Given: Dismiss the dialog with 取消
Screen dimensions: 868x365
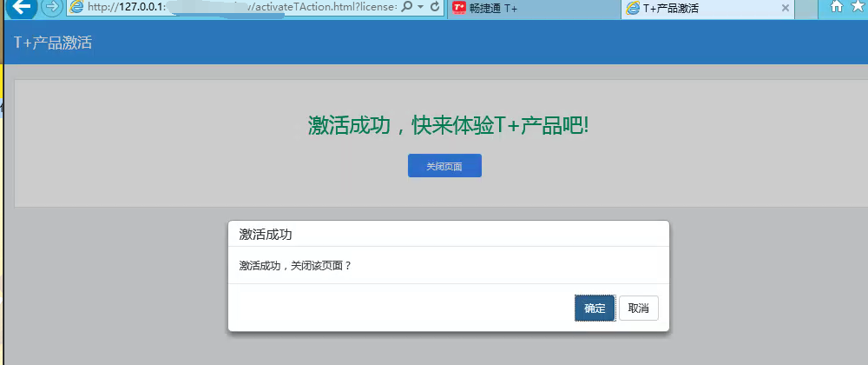Looking at the screenshot, I should click(x=639, y=308).
